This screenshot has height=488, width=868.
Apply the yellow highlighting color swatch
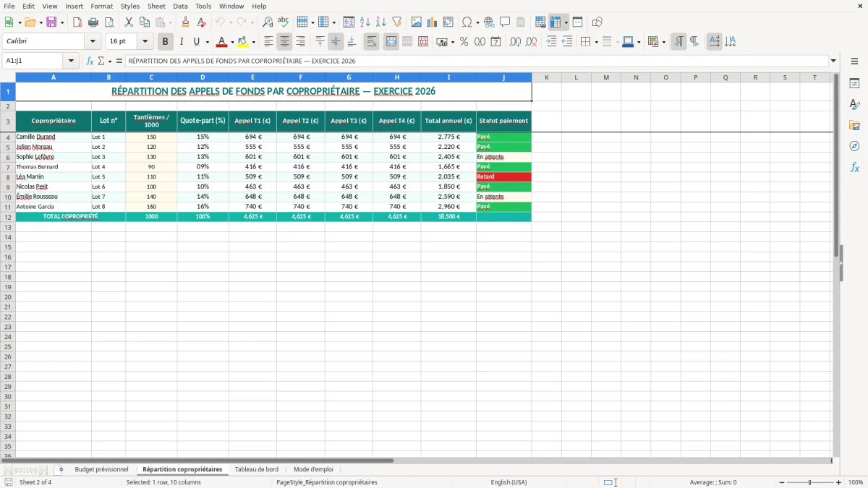244,42
